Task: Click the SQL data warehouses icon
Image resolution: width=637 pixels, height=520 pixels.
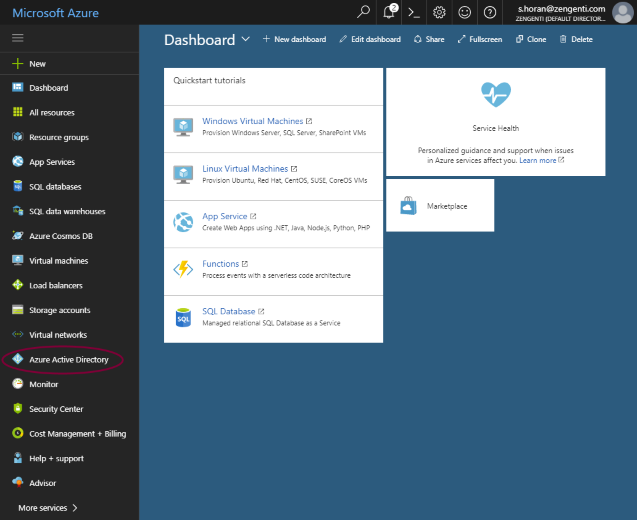Action: [x=17, y=211]
